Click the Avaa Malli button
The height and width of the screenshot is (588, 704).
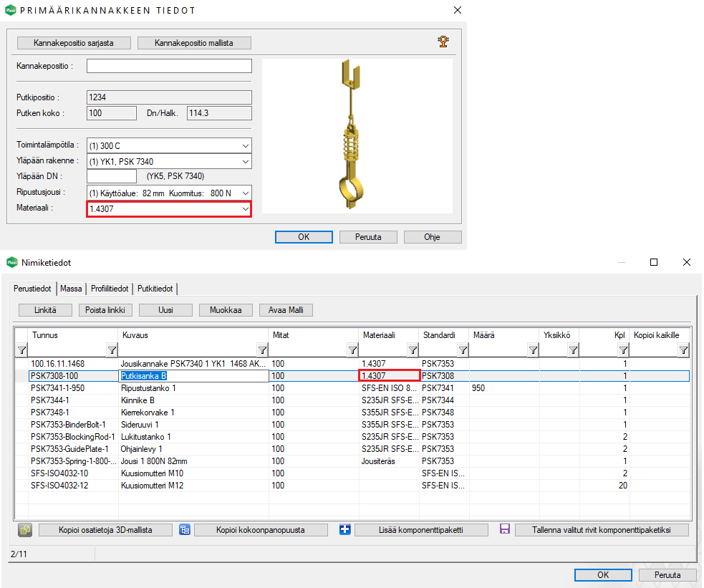coord(286,310)
